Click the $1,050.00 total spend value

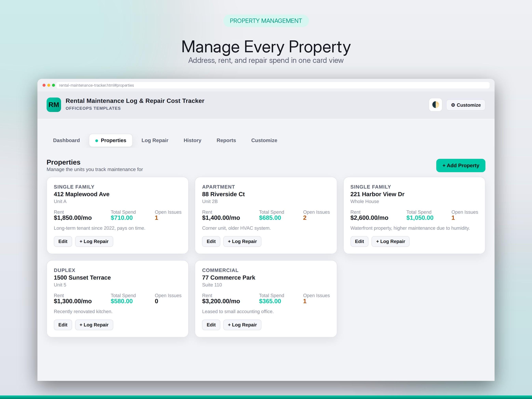pos(420,218)
